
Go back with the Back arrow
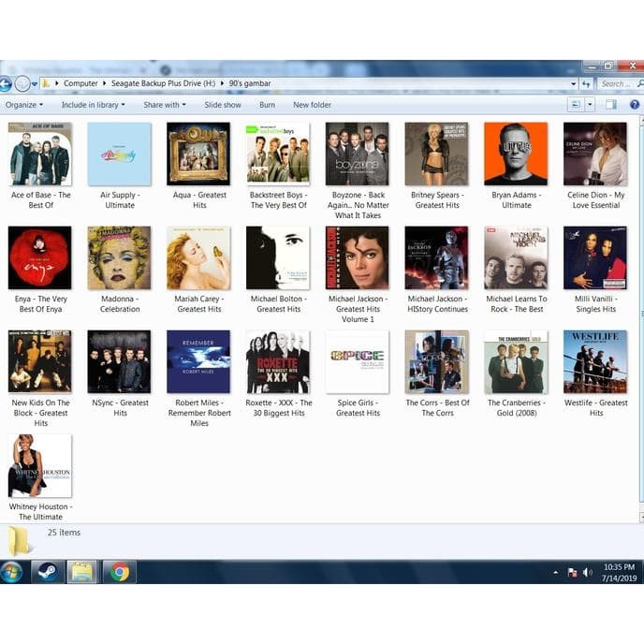click(x=6, y=84)
